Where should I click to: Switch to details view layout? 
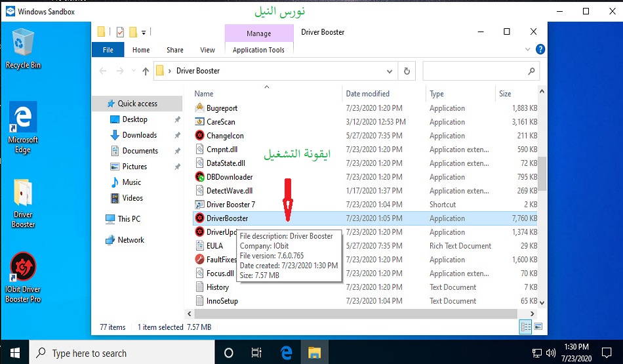526,326
